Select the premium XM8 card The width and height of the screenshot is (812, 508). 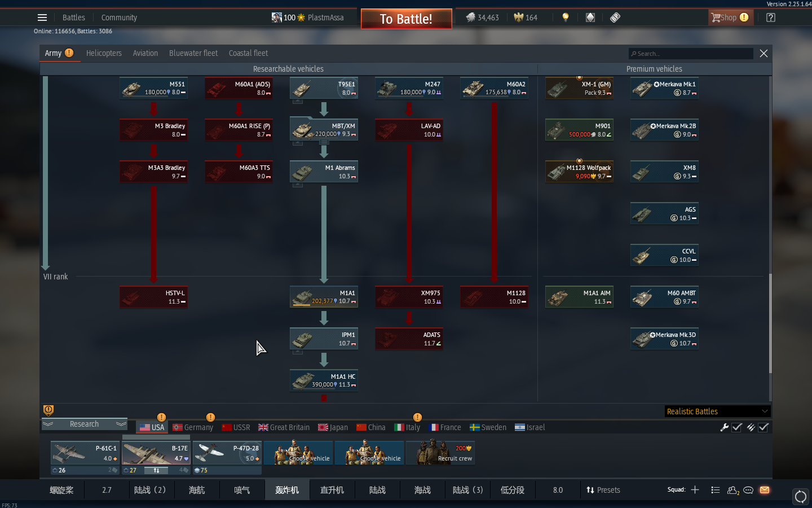[664, 172]
